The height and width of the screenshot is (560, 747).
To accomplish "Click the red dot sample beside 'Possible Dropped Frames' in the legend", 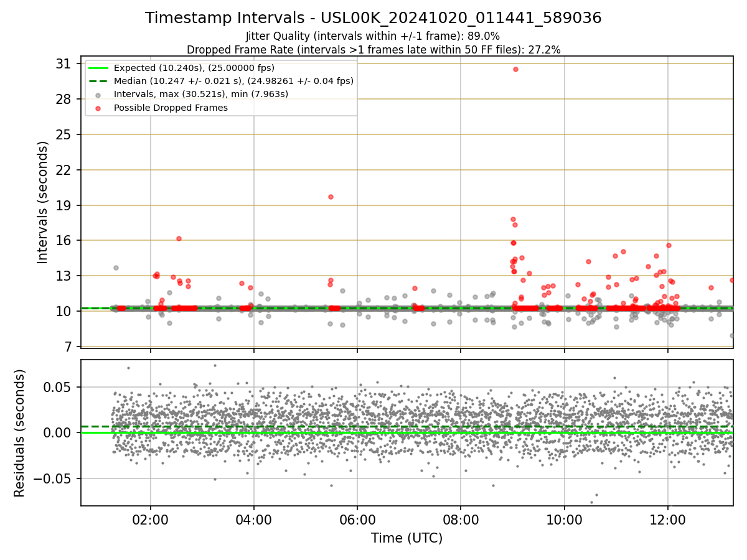I will (99, 108).
